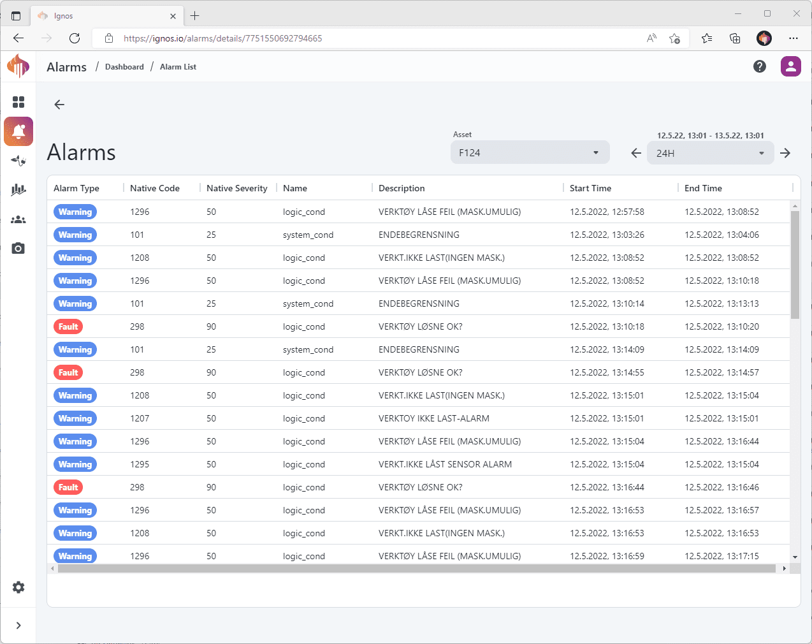
Task: Select Fault badge starting 13:10:18
Action: [x=68, y=326]
